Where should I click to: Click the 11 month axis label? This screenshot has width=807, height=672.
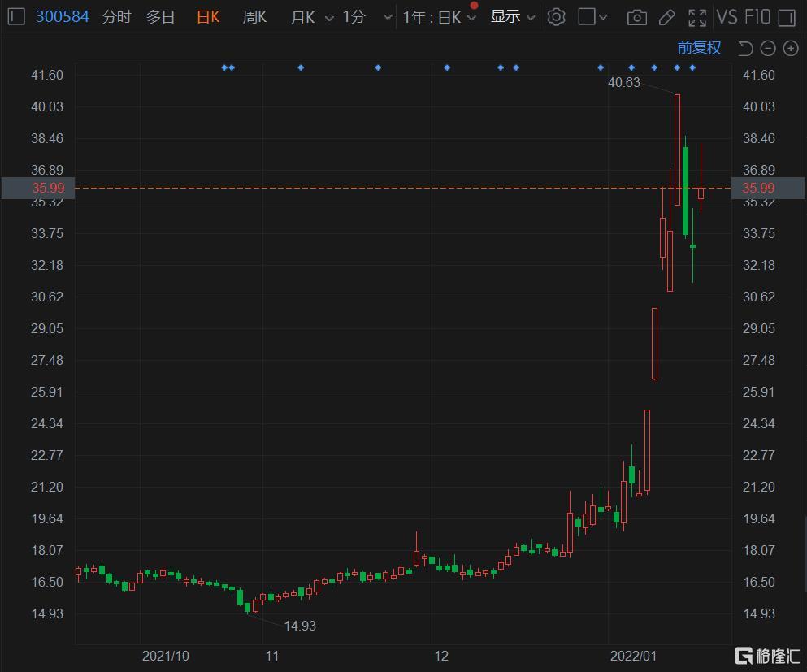271,656
